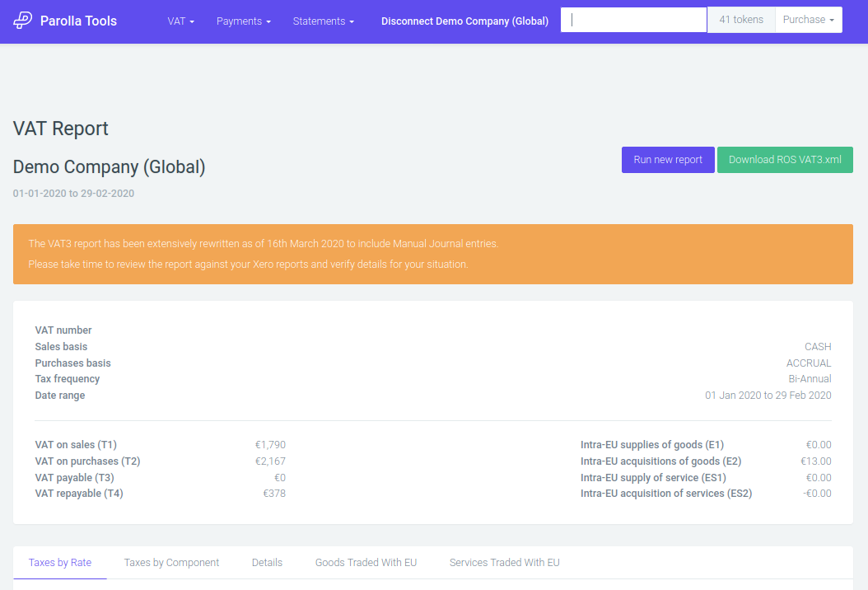Expand the Statements dropdown
The width and height of the screenshot is (868, 590).
[x=322, y=21]
